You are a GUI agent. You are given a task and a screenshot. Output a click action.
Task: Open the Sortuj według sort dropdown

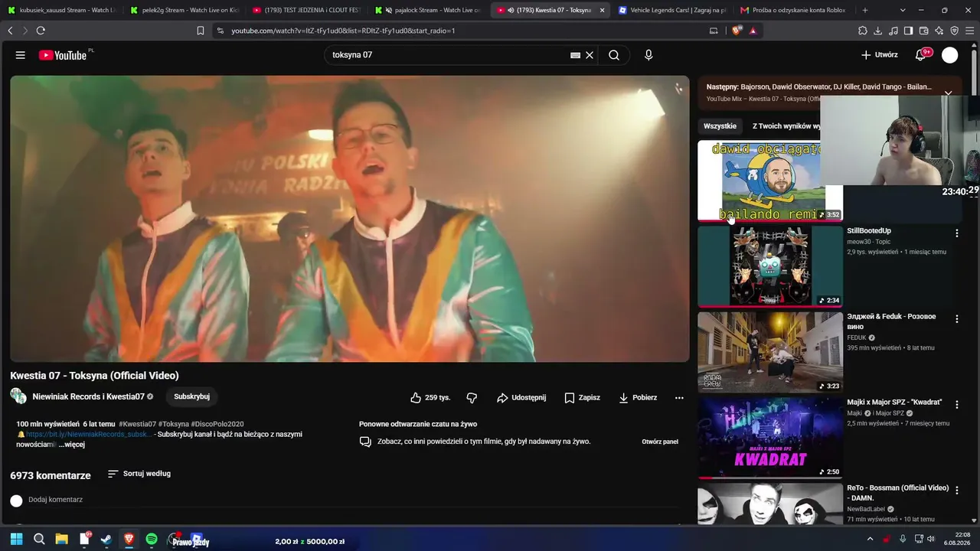click(139, 474)
